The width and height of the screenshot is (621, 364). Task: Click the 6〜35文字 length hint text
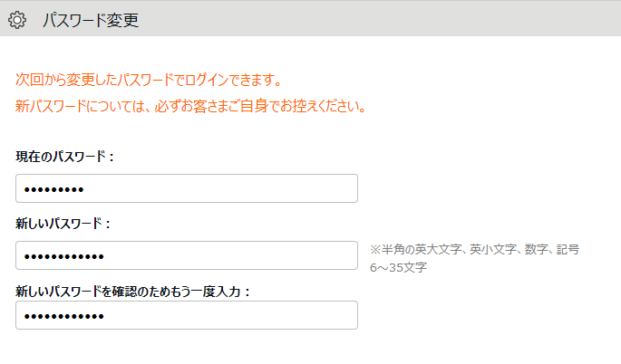pos(398,267)
